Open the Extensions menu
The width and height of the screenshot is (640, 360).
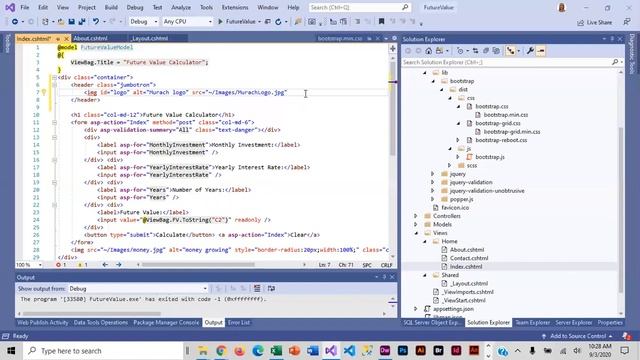point(235,7)
